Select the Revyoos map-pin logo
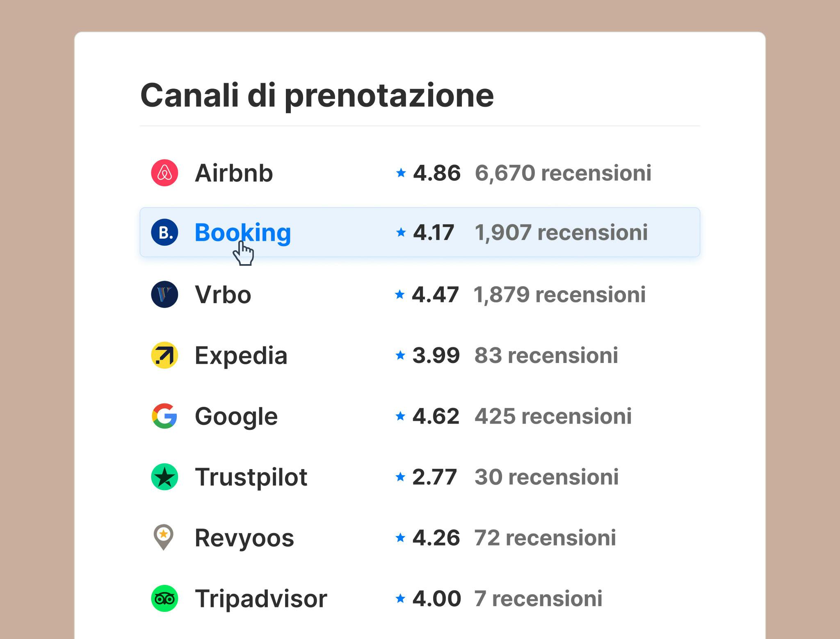The image size is (840, 639). (164, 537)
